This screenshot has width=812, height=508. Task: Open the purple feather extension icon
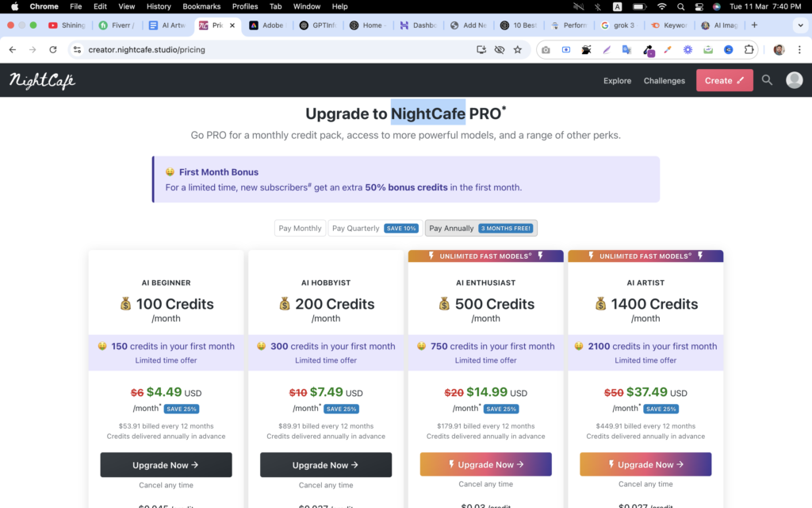pyautogui.click(x=607, y=50)
